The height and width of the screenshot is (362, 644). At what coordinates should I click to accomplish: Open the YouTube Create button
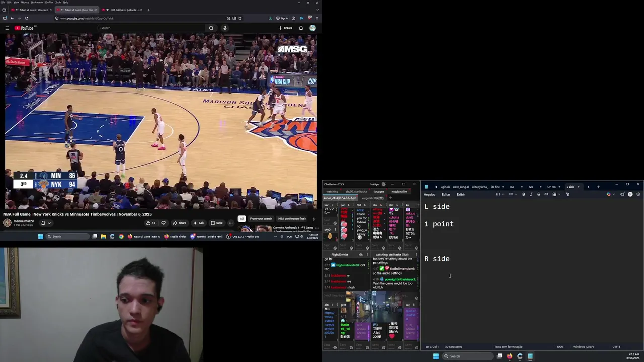[x=285, y=28]
